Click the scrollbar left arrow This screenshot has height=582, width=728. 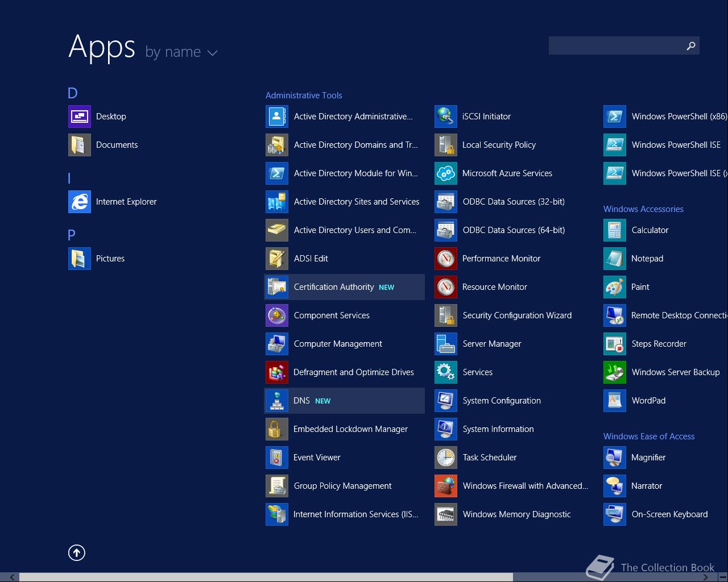click(12, 577)
